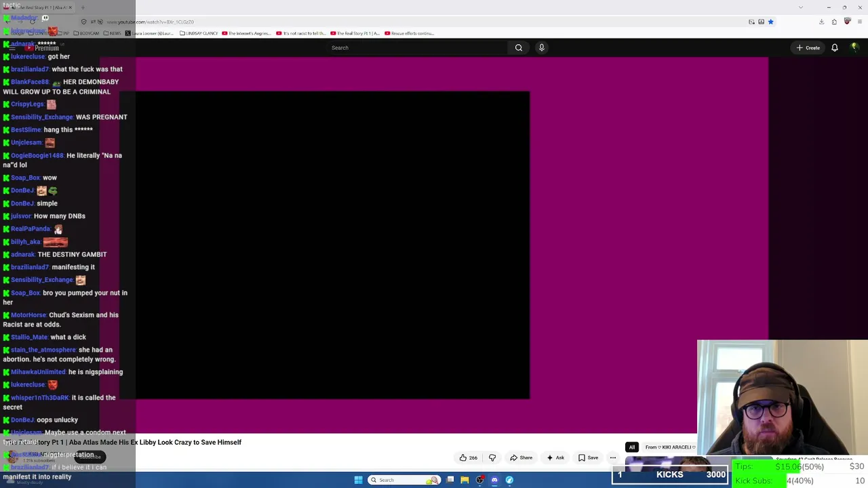Screen dimensions: 868x488
Task: Click the icon left of the bookmark star
Action: coord(761,22)
